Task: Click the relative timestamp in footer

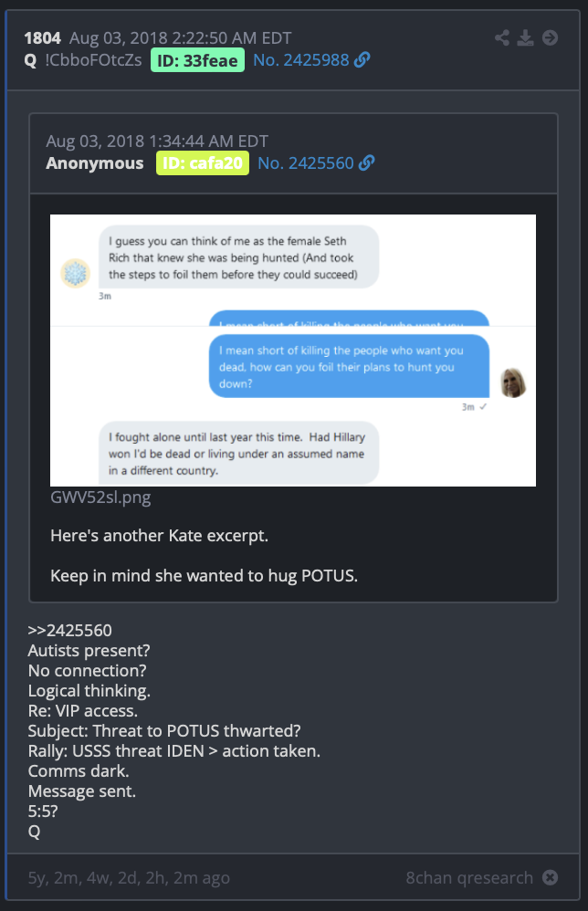Action: [129, 877]
